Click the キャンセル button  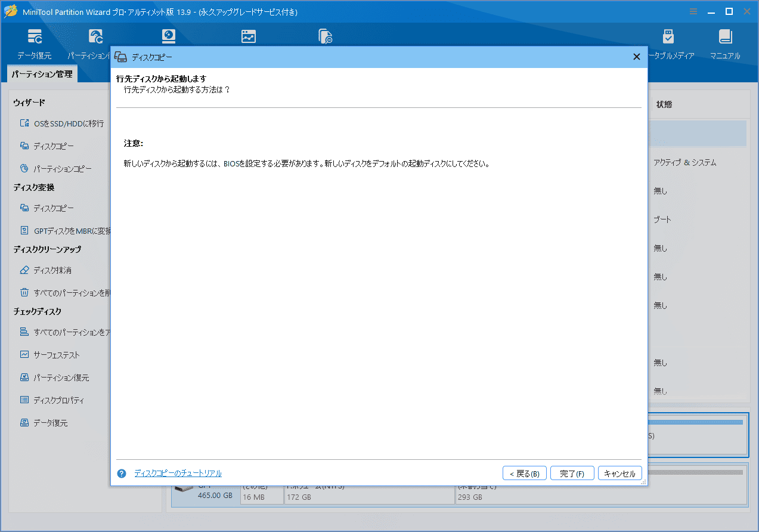point(620,474)
